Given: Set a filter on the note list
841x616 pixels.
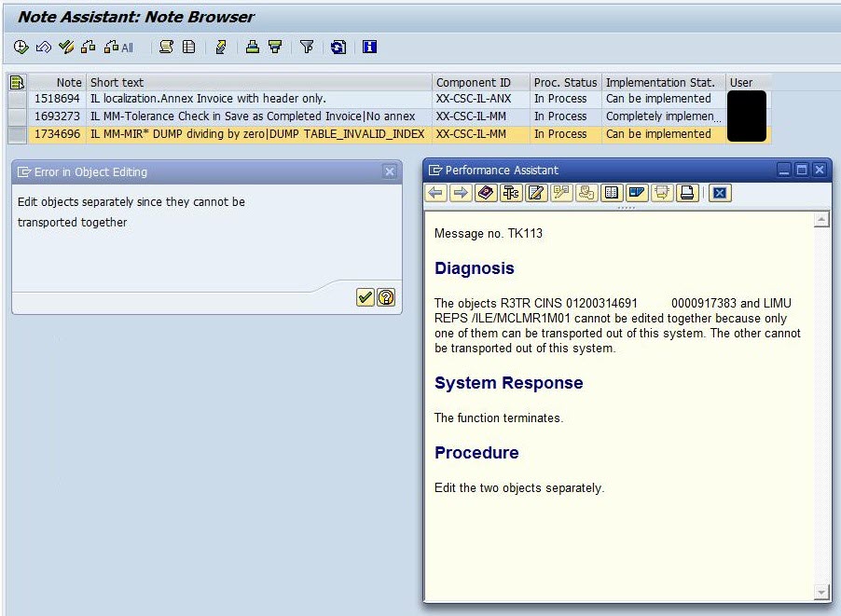Looking at the screenshot, I should pyautogui.click(x=307, y=48).
